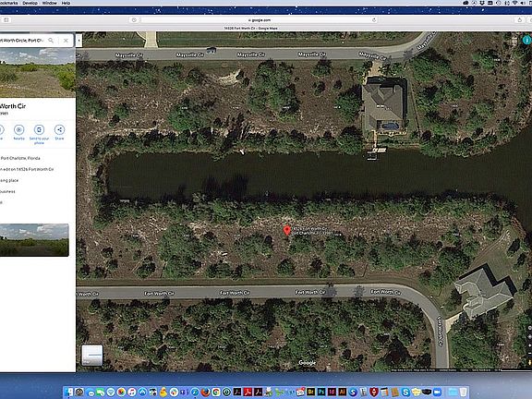The height and width of the screenshot is (399, 532).
Task: Open the Develop menu
Action: point(30,3)
